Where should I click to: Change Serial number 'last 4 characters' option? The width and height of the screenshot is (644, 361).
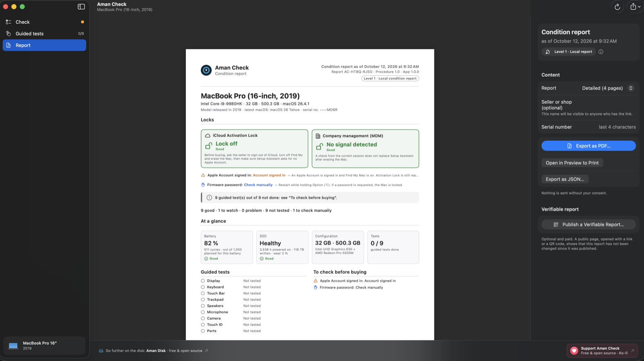point(617,127)
